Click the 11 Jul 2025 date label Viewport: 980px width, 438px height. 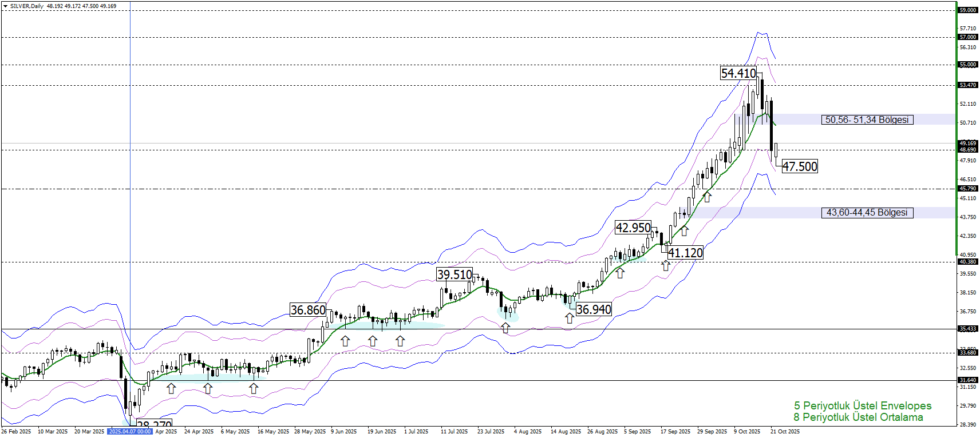[x=454, y=432]
